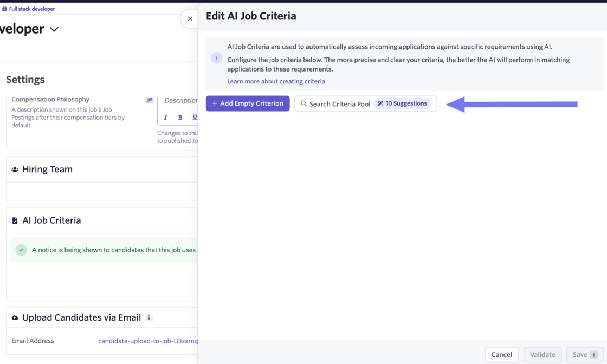Screen dimensions: 607x364
Task: Click the Hiring Team people icon
Action: pyautogui.click(x=15, y=170)
